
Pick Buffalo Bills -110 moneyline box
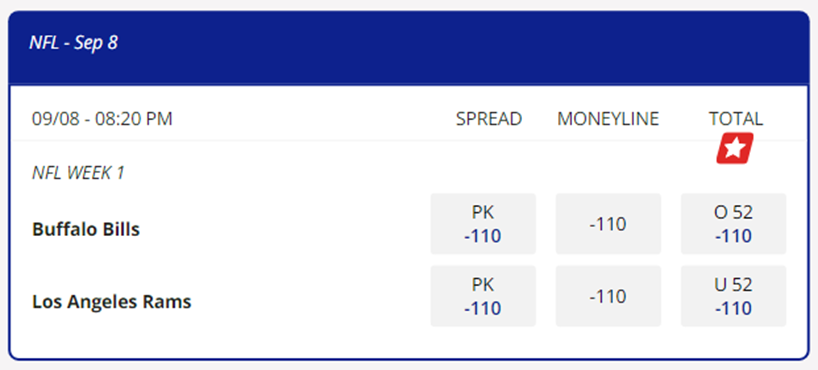(608, 224)
